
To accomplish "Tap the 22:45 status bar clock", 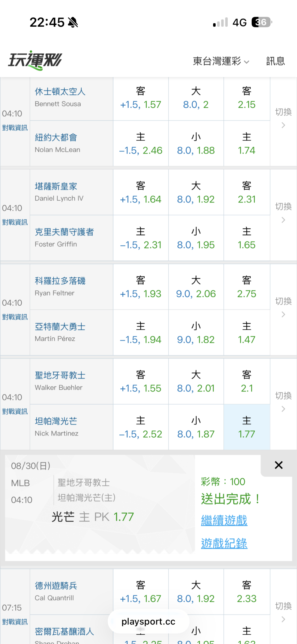I will tap(47, 22).
